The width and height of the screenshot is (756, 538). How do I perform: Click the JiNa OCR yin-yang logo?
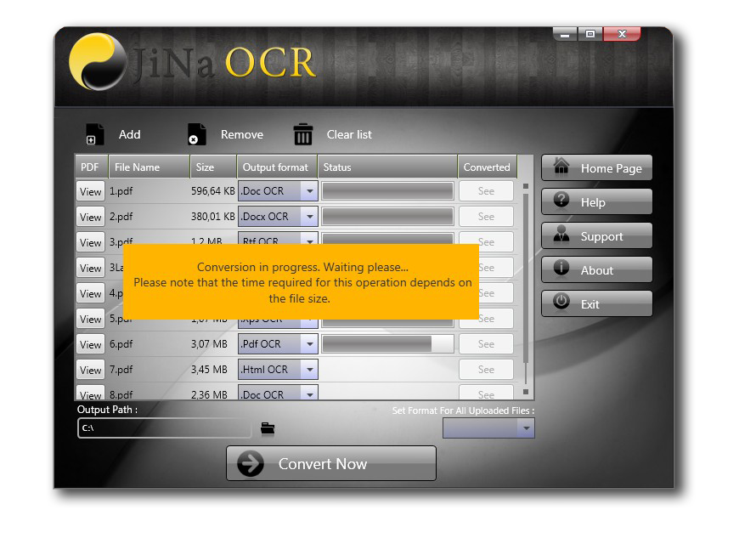(98, 62)
